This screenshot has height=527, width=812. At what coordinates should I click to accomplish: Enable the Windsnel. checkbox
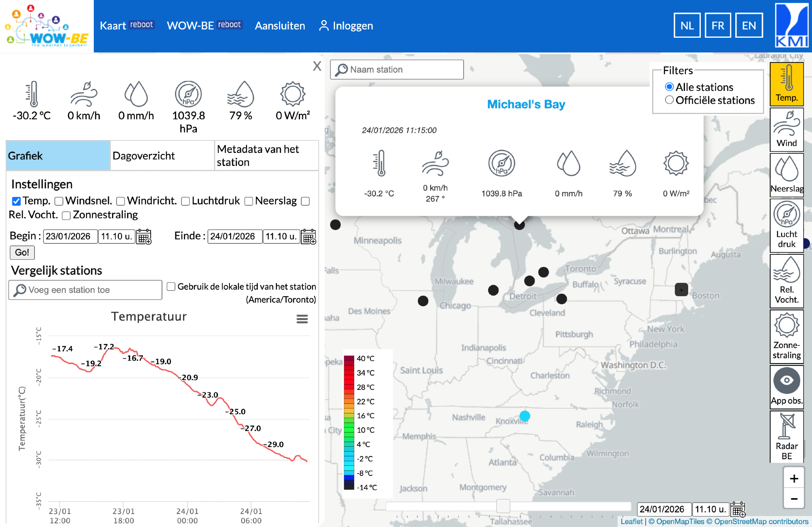coord(59,201)
